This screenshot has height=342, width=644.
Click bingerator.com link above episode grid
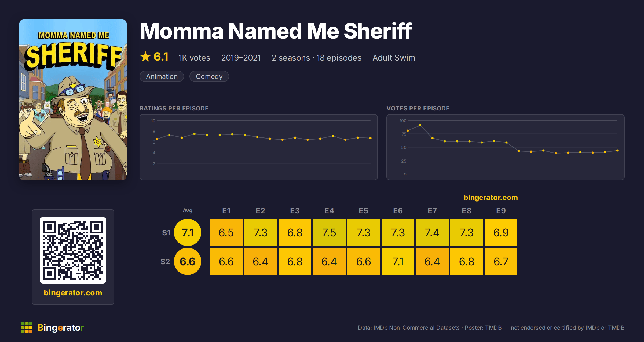tap(491, 197)
